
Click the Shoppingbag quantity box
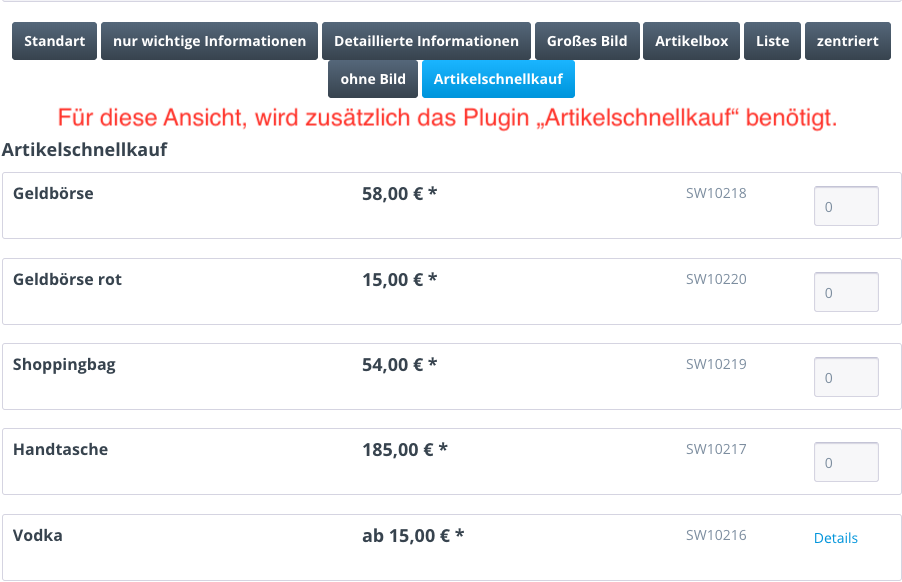click(846, 377)
